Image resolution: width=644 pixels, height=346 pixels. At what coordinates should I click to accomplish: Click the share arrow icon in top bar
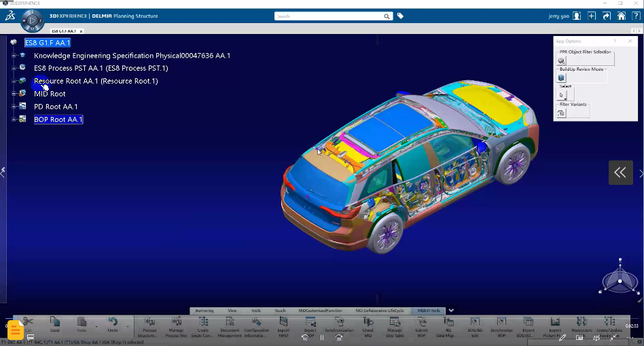(x=607, y=16)
